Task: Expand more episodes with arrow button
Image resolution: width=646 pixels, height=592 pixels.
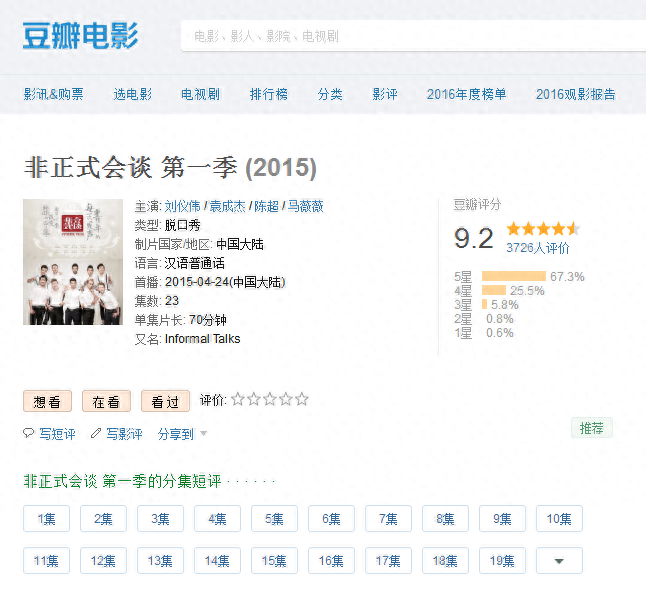Action: coord(559,561)
